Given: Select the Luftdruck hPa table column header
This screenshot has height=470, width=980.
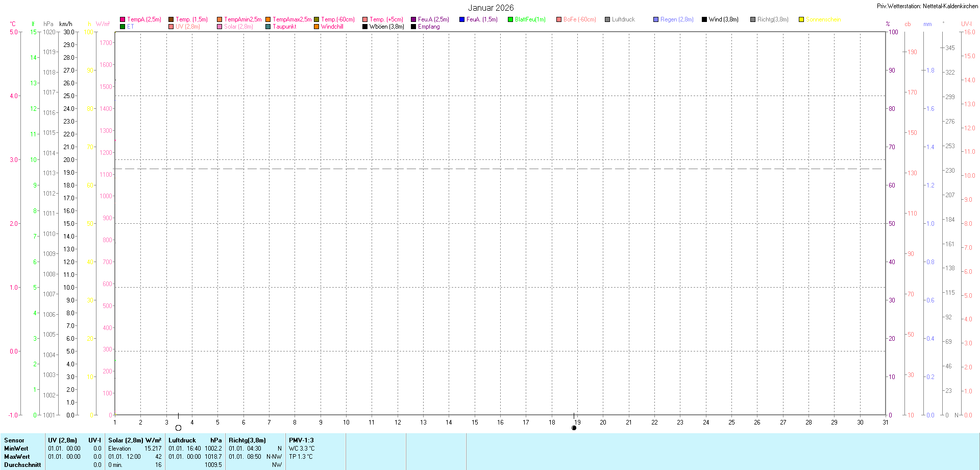Looking at the screenshot, I should pos(195,440).
